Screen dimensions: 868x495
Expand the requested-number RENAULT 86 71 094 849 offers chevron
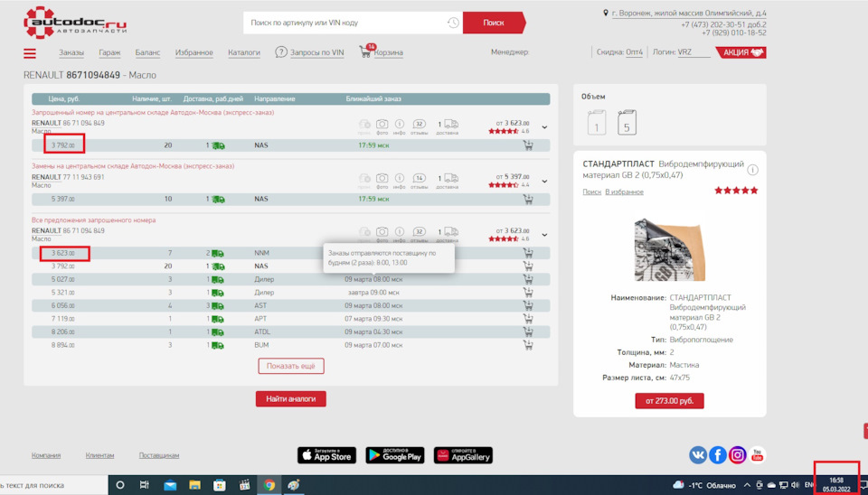tap(544, 127)
